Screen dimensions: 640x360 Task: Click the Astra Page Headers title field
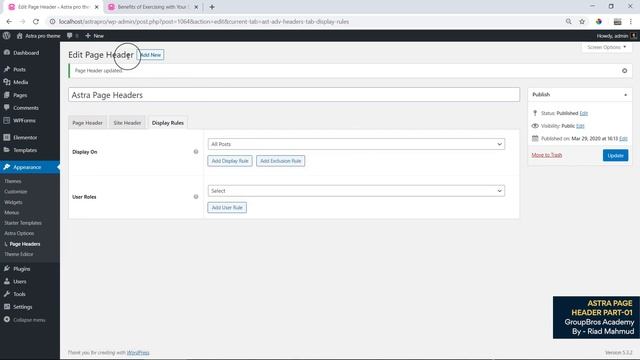294,95
